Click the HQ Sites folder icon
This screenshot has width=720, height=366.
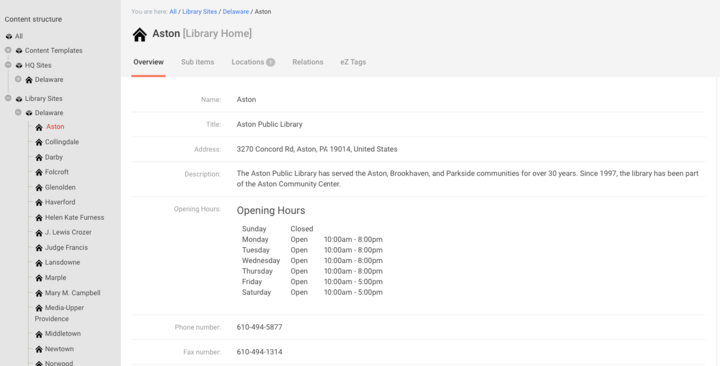19,66
